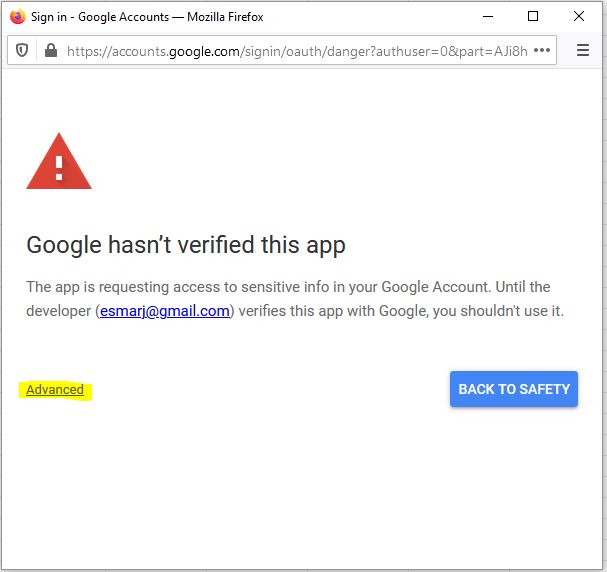Click the "Google hasn't verified this app" heading

(186, 245)
